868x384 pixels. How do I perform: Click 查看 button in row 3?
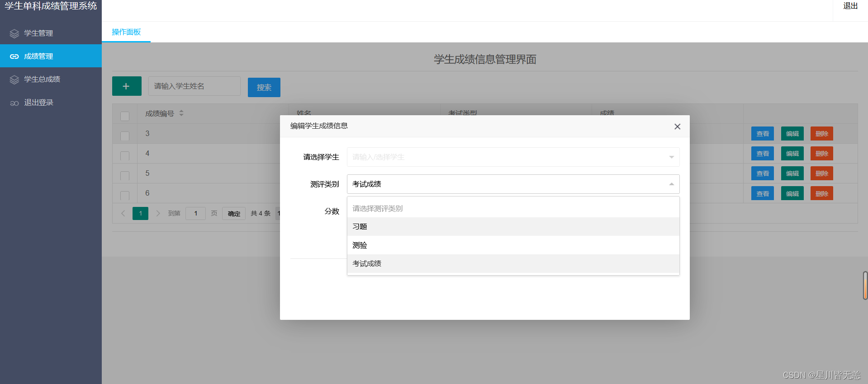click(763, 134)
